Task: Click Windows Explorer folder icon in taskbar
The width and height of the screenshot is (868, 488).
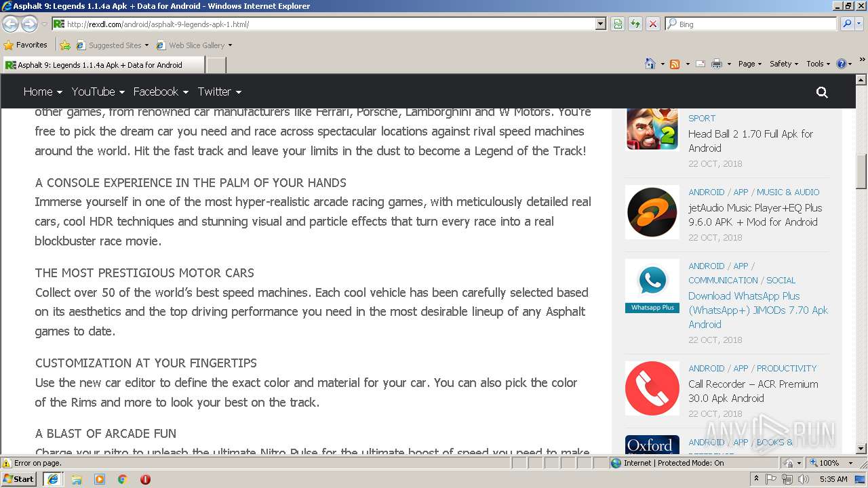Action: point(77,479)
